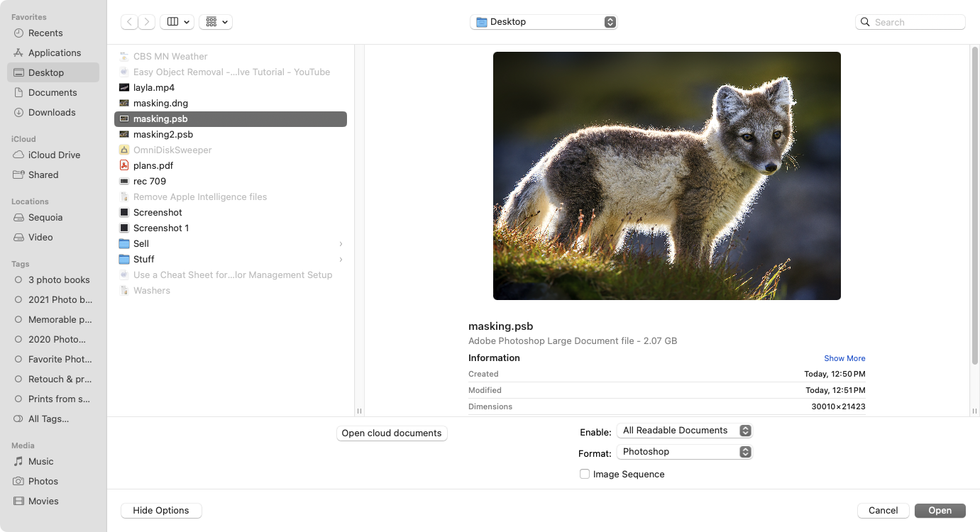Open the Shared iCloud section
Image resolution: width=980 pixels, height=532 pixels.
point(41,174)
